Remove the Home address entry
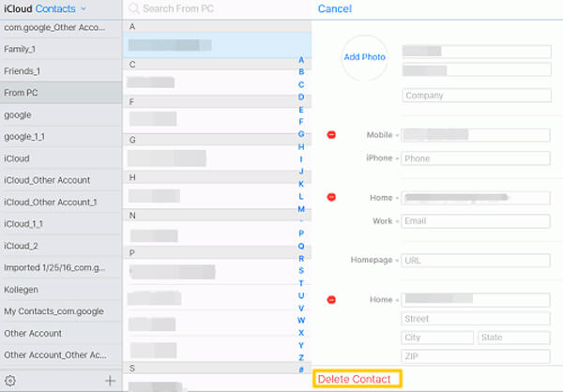 point(331,299)
